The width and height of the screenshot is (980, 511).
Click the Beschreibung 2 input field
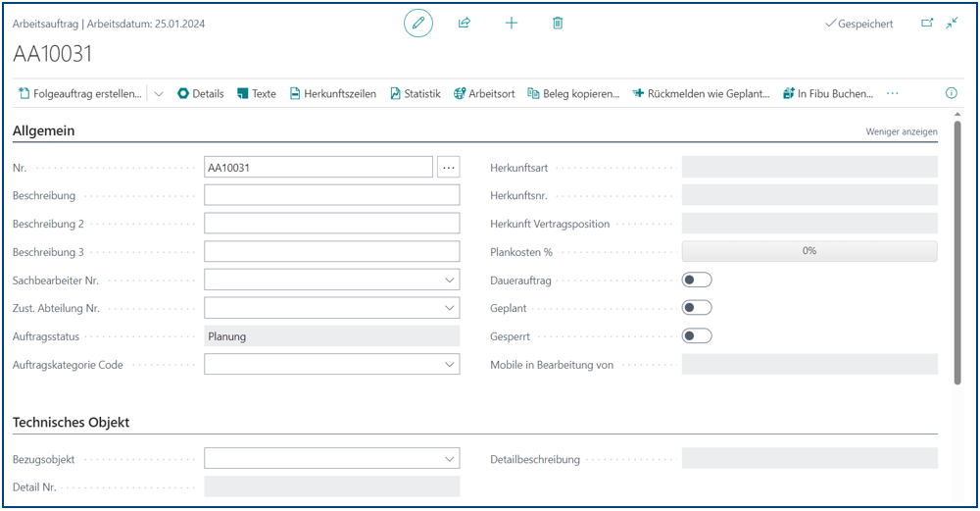point(332,224)
